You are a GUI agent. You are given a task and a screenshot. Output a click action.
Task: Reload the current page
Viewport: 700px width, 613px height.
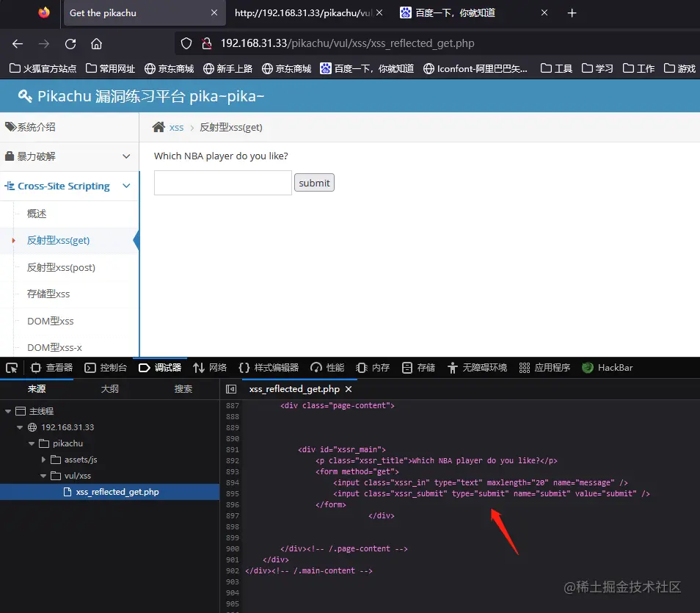[x=70, y=44]
